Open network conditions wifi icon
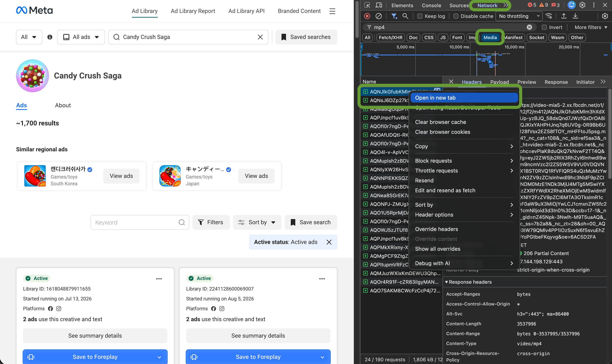Image resolution: width=612 pixels, height=364 pixels. coord(549,16)
